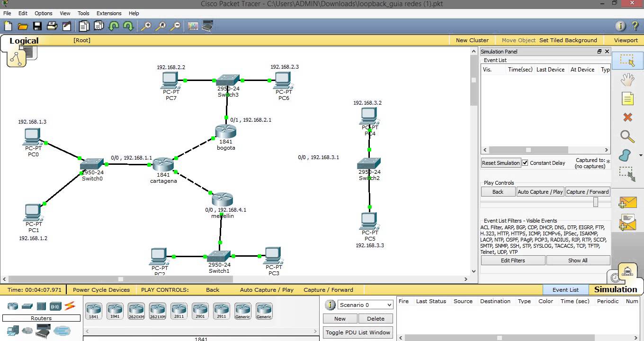Click the Edit Filters button
The image size is (644, 341).
(513, 260)
